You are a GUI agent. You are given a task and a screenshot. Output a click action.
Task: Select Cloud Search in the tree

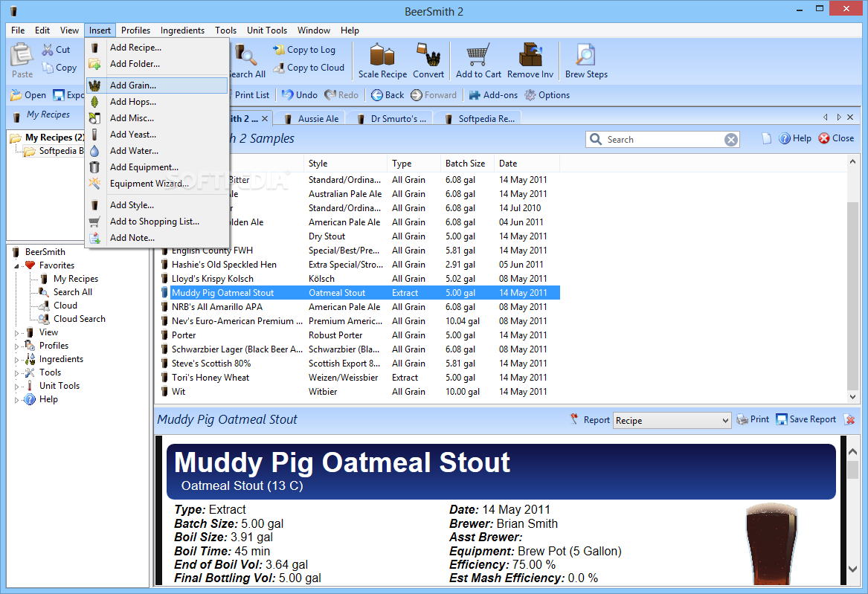pos(79,319)
